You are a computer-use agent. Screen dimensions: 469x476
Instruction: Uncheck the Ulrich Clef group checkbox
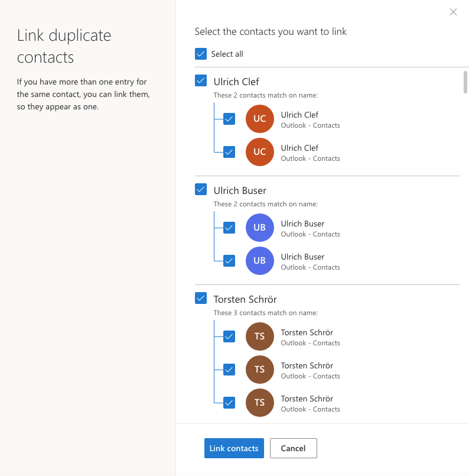tap(201, 81)
